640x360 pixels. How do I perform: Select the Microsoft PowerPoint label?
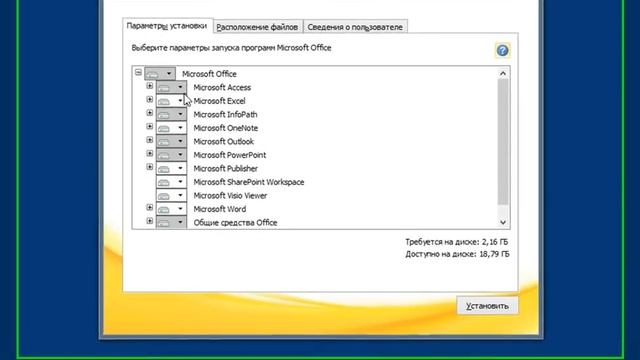point(230,155)
